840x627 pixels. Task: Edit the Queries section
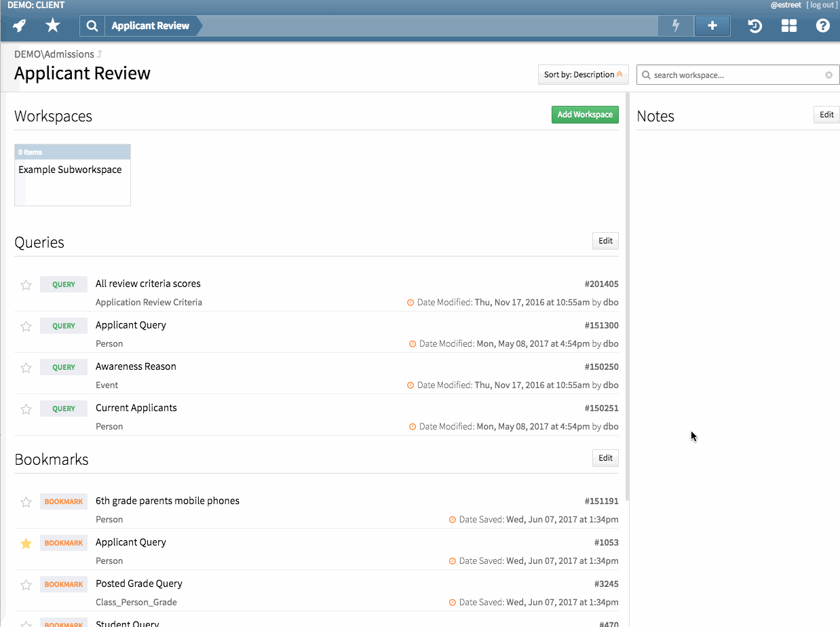pos(605,240)
